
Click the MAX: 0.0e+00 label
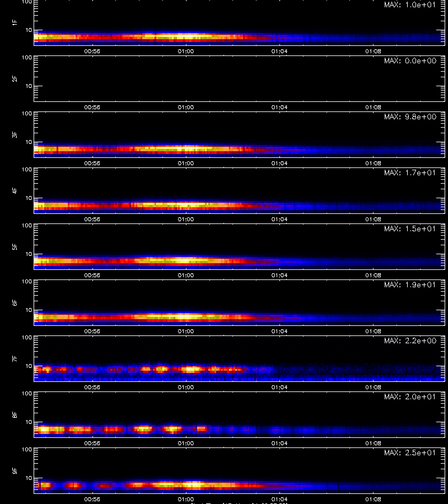tap(410, 60)
